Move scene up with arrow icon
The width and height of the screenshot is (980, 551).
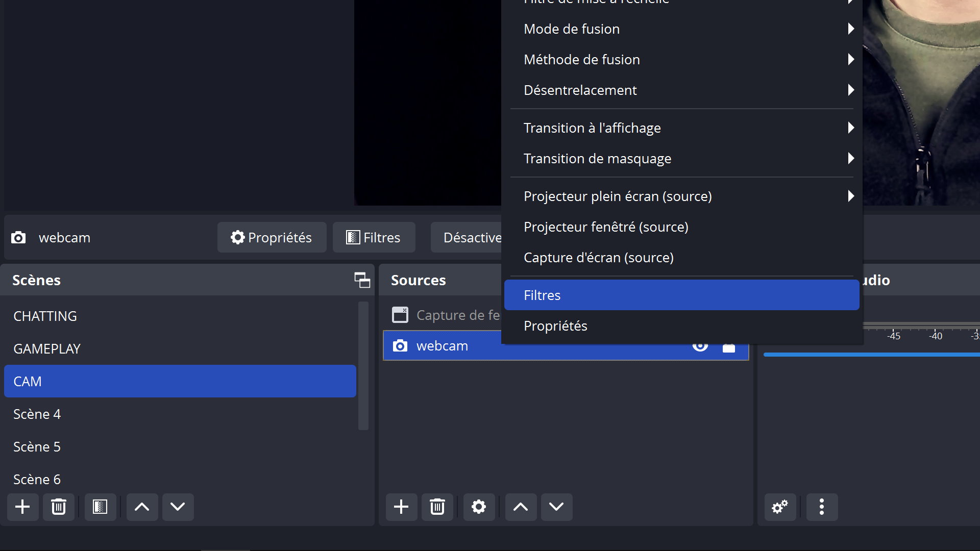click(142, 507)
